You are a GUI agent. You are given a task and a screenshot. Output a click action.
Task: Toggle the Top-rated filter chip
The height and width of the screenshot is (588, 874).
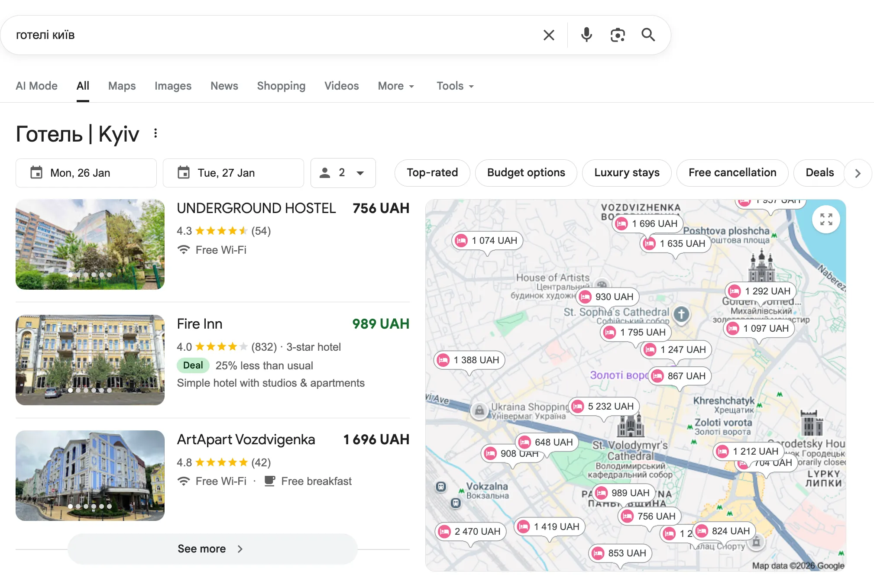(432, 173)
